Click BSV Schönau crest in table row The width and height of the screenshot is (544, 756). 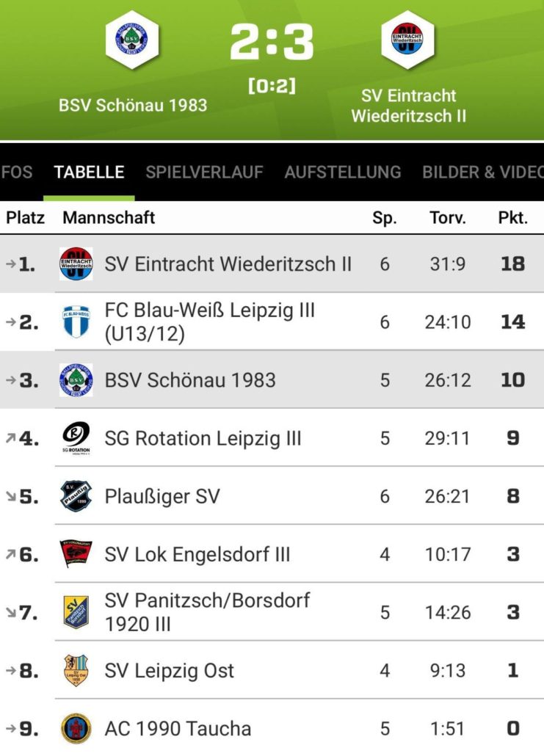tap(76, 379)
